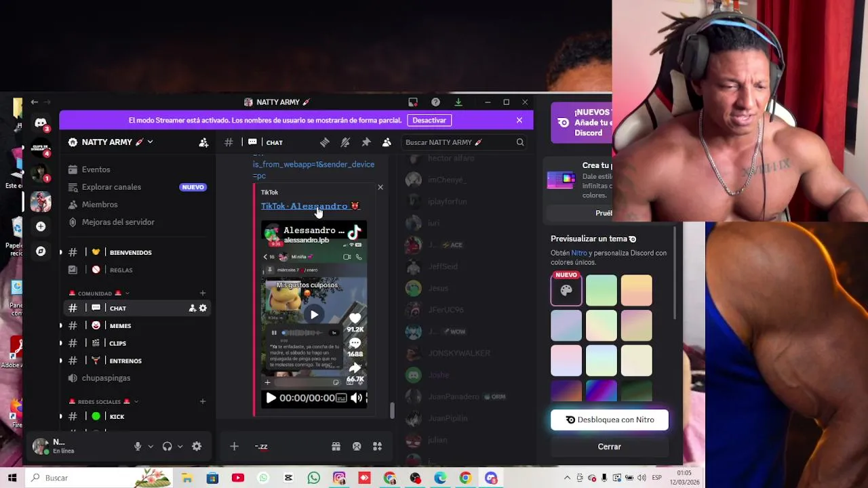Select the green gradient theme swatch

601,291
